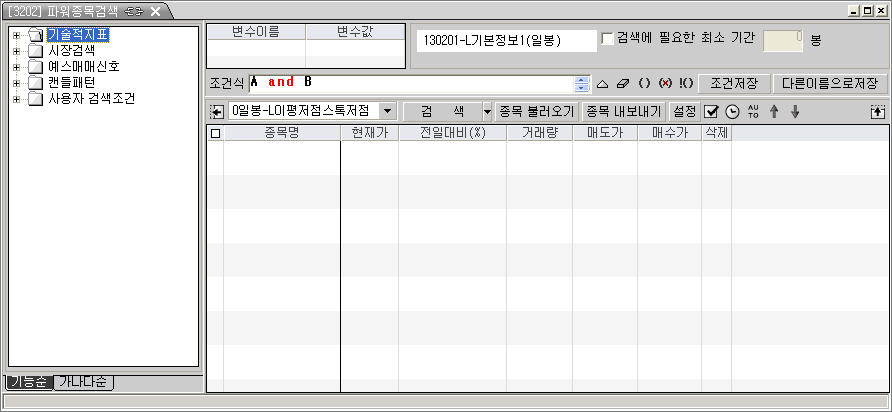
Task: Click the triangle icon next to condition formula
Action: [602, 83]
